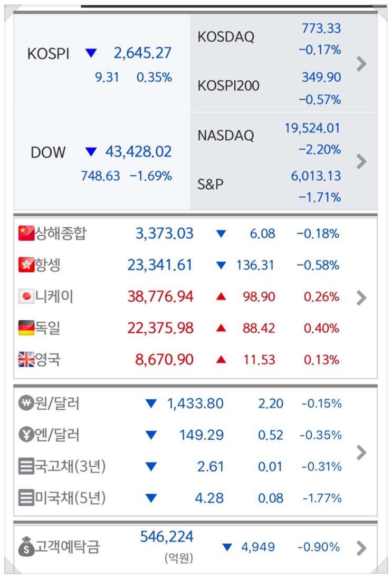This screenshot has width=392, height=578.
Task: Click the money bag icon by 고객예탁금
Action: [26, 547]
